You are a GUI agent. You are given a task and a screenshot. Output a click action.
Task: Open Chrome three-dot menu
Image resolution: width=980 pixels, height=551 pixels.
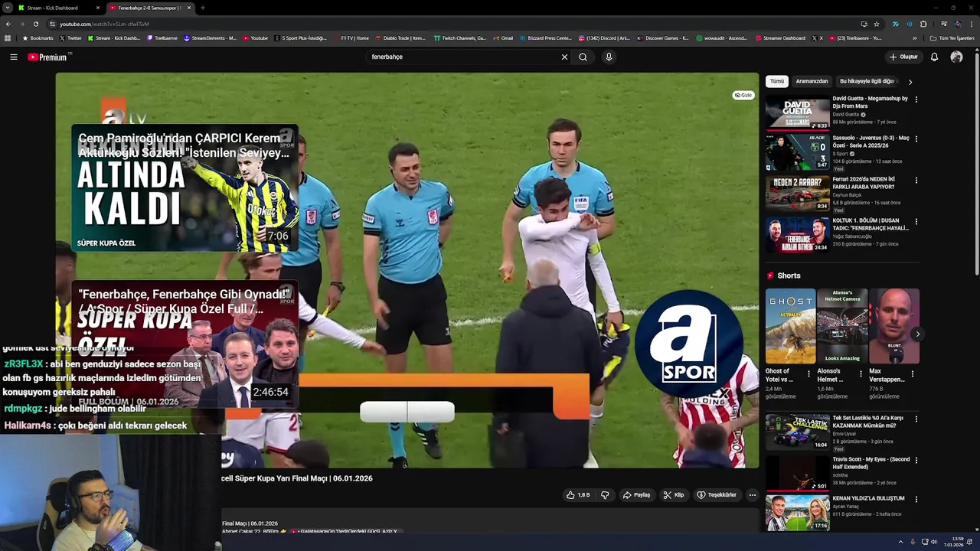click(972, 24)
